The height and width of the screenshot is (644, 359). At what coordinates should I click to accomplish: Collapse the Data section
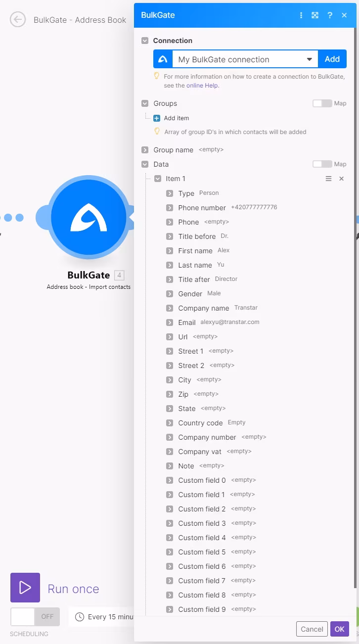coord(145,164)
